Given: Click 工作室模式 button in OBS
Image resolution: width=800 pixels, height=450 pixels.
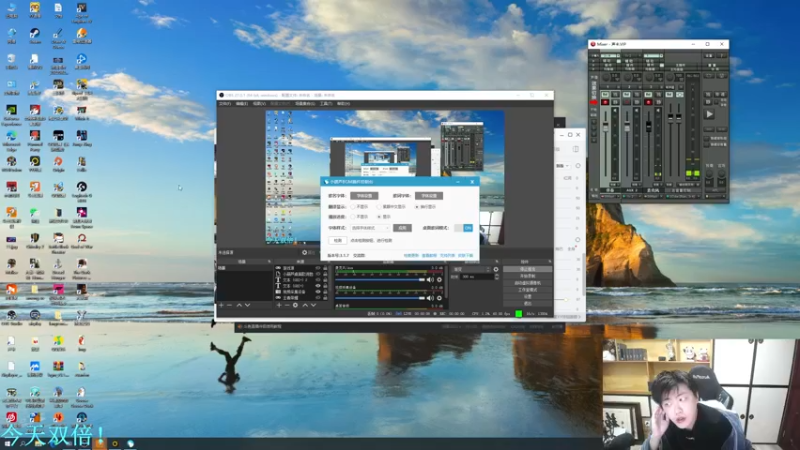Looking at the screenshot, I should coord(528,290).
